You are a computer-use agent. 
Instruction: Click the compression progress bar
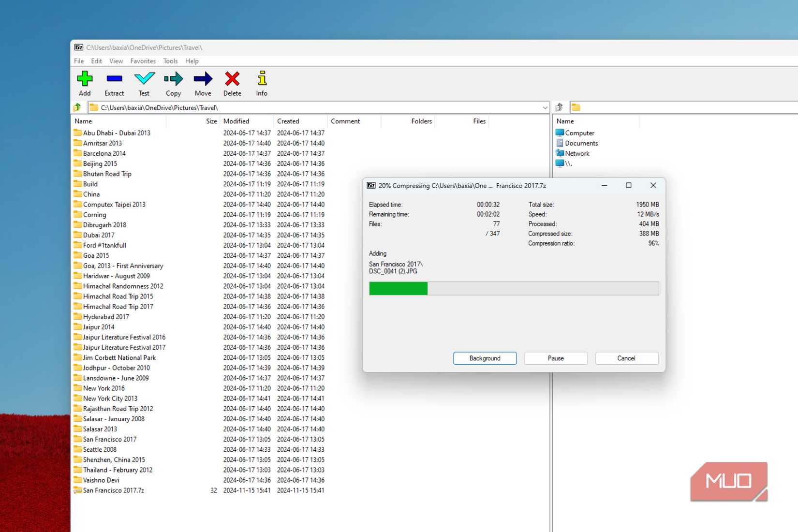(x=514, y=288)
